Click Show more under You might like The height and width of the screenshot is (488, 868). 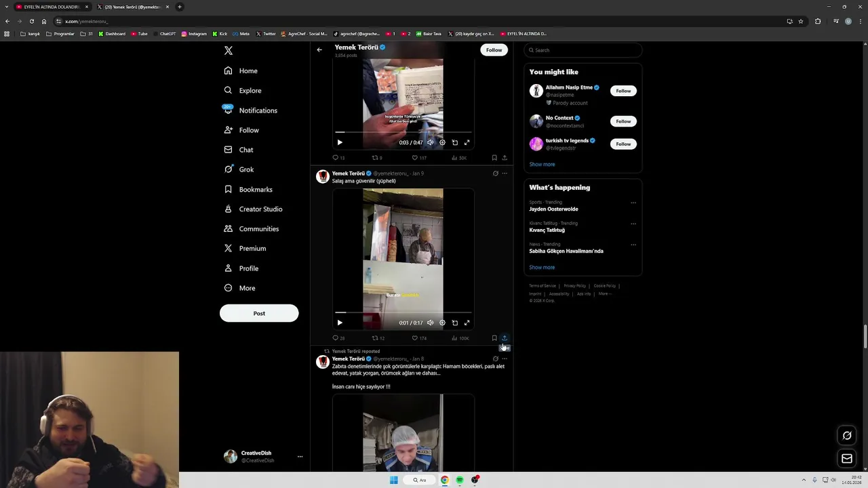[x=542, y=164]
